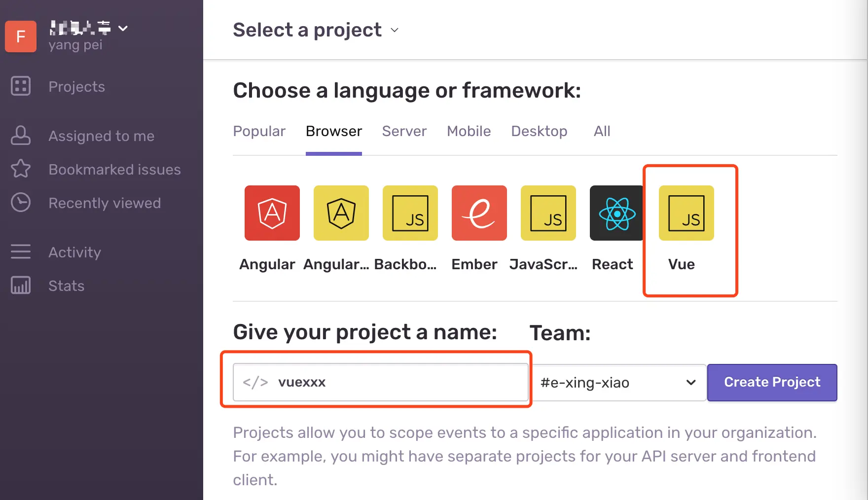The height and width of the screenshot is (500, 868).
Task: Click the Bookmarked issues star icon
Action: pyautogui.click(x=21, y=169)
